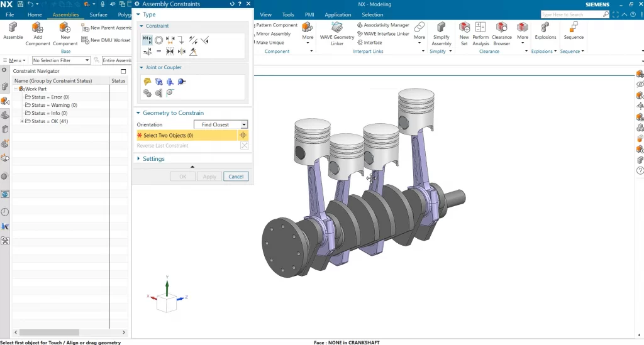Open the Associativity Manager
The image size is (644, 345).
pyautogui.click(x=383, y=25)
